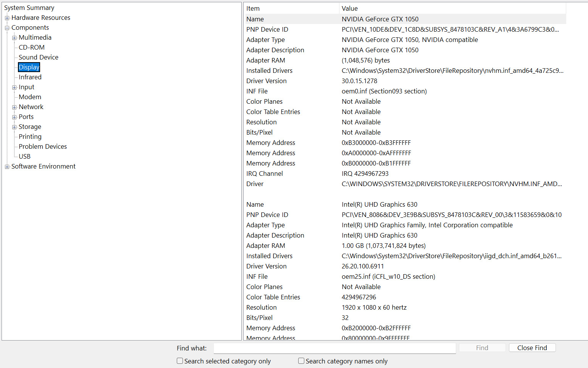
Task: Select System Summary in the tree
Action: coord(29,8)
